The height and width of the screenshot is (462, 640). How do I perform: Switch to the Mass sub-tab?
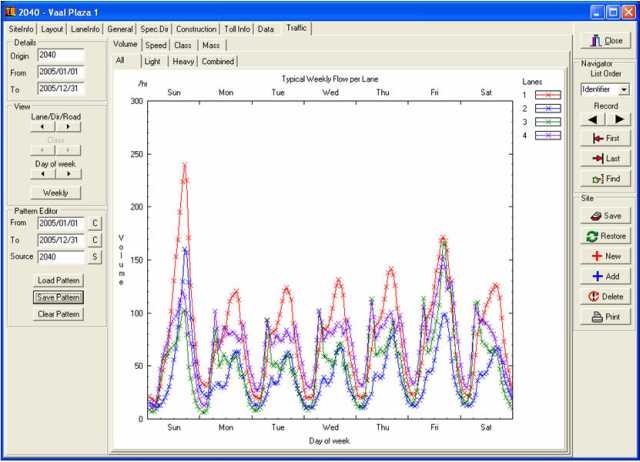(211, 45)
